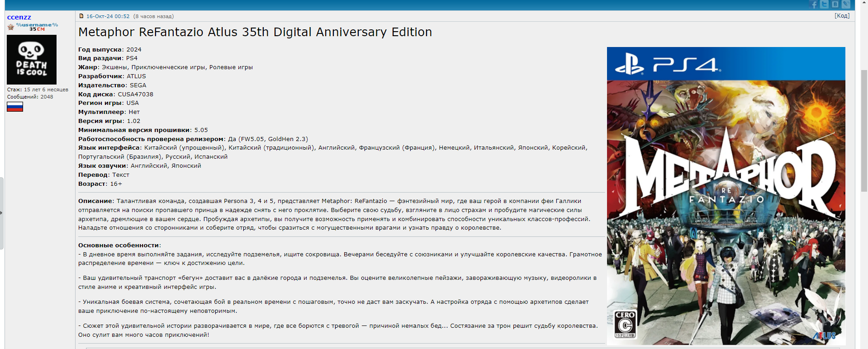Viewport: 868px width, 349px height.
Task: Click the 'Жанр: Экшены, Приключенческие игры, Ролевые игры' line
Action: pyautogui.click(x=166, y=67)
